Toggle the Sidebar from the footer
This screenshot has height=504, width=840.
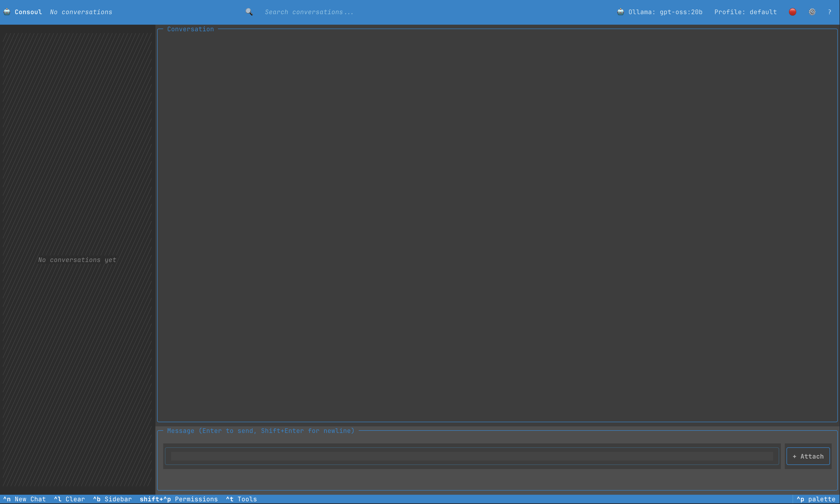click(112, 499)
